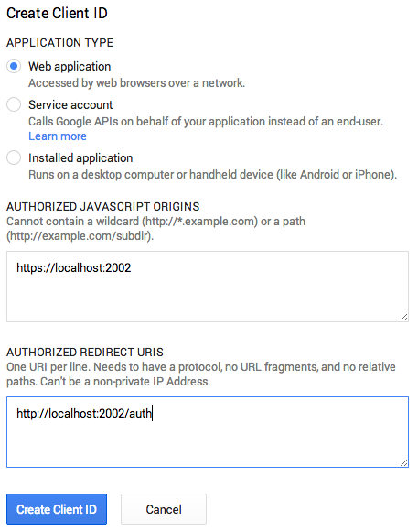This screenshot has width=418, height=532.
Task: Click the 'Accessed by web browsers' description
Action: pyautogui.click(x=136, y=83)
